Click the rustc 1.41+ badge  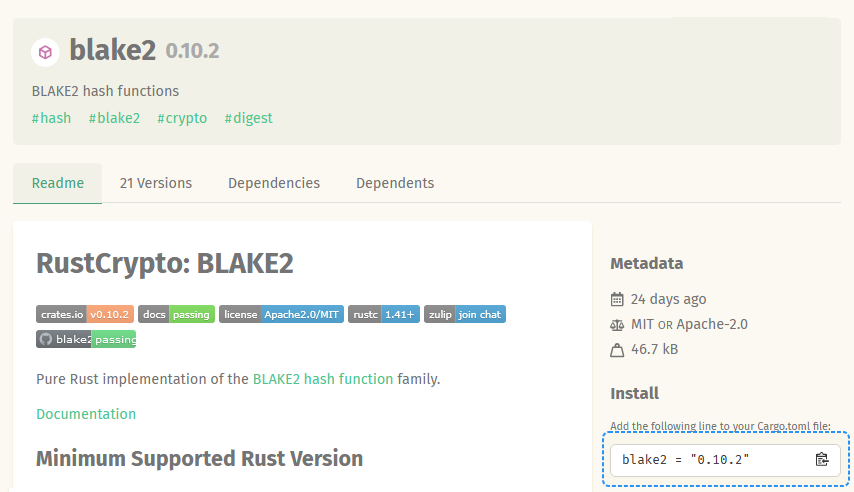(x=384, y=314)
